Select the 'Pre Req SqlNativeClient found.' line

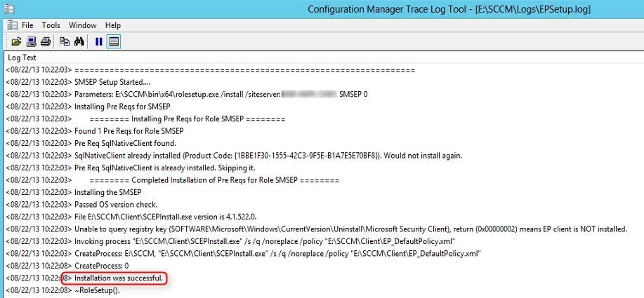322,144
